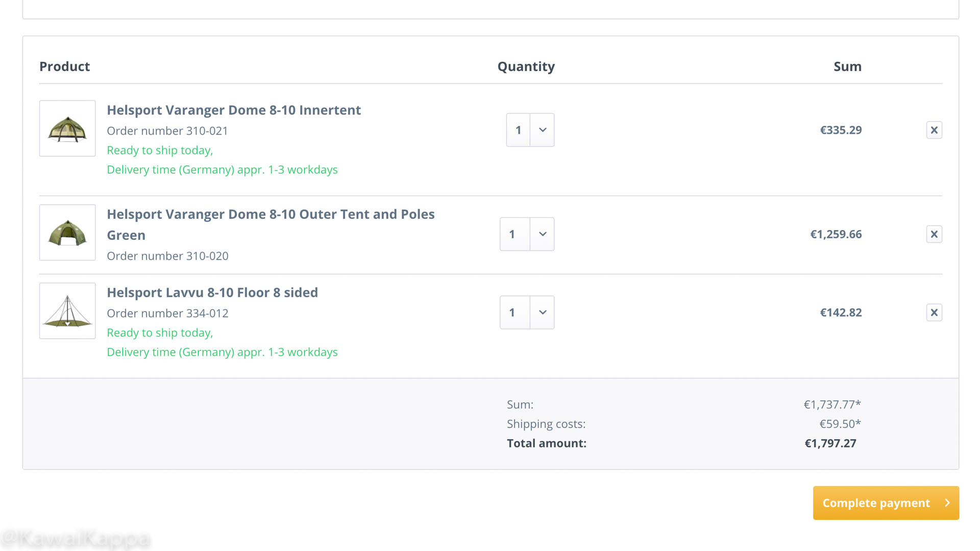Click the arrow on Complete payment button
The height and width of the screenshot is (551, 980).
click(947, 503)
